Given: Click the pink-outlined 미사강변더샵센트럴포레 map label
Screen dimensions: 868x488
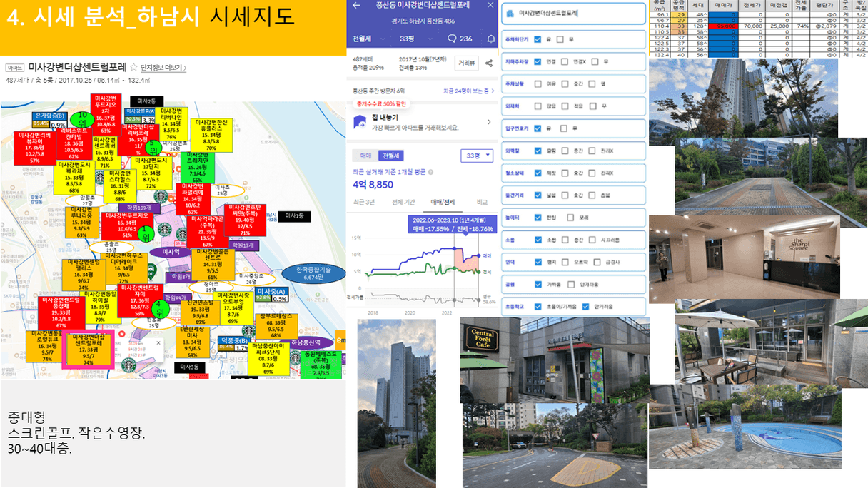Looking at the screenshot, I should [88, 349].
